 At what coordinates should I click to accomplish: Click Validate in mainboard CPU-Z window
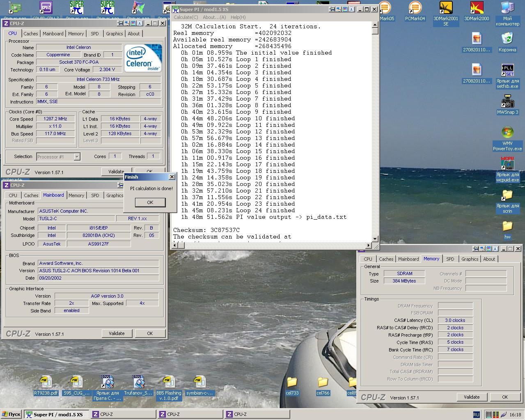pos(117,333)
